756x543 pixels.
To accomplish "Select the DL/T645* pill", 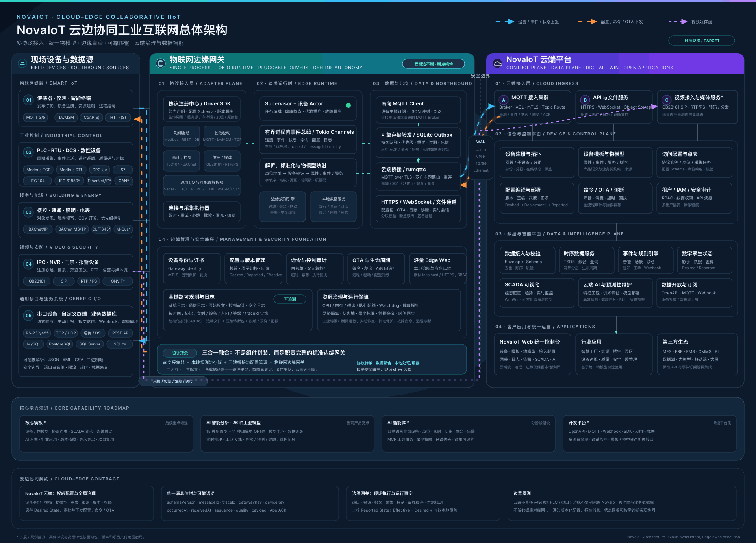I will 101,229.
